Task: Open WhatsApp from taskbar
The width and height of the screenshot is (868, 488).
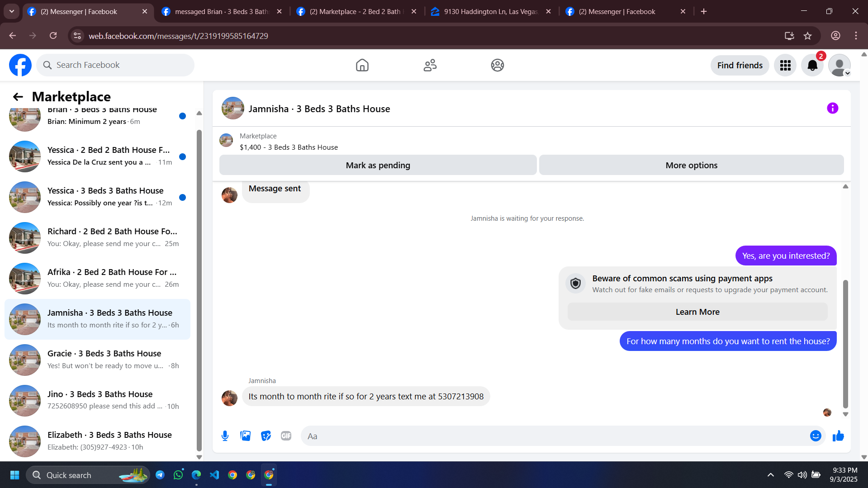Action: pos(178,475)
